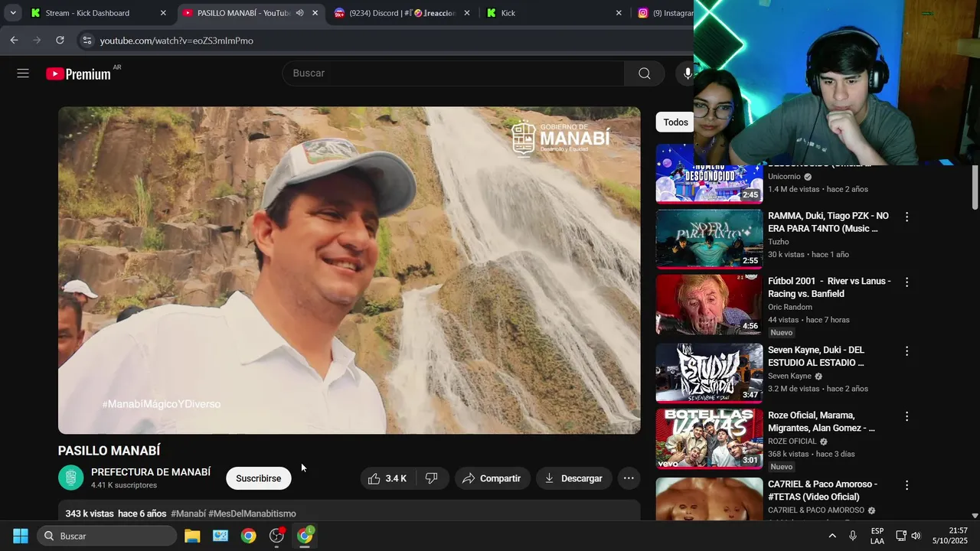The image size is (980, 551).
Task: Open PREFECTURA DE MANABÍ channel name link
Action: click(151, 472)
